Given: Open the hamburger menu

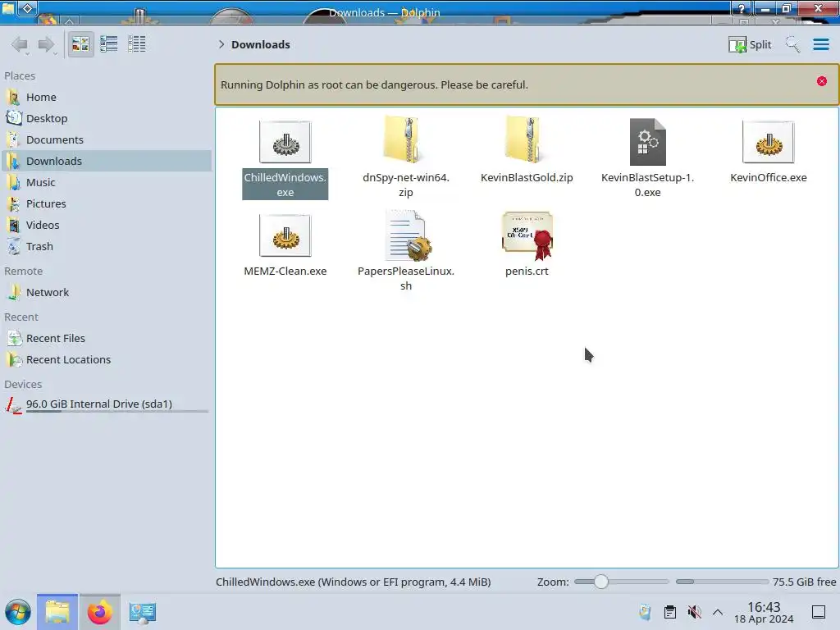Looking at the screenshot, I should click(821, 44).
